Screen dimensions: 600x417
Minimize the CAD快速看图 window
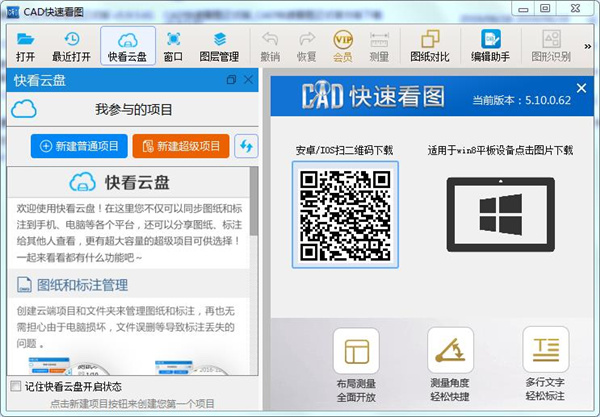coord(523,9)
